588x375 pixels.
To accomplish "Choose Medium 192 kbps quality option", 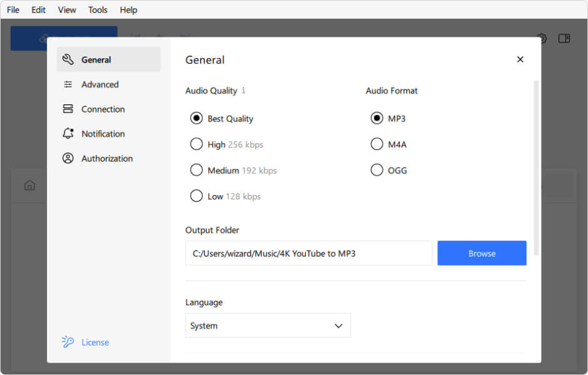I will [x=196, y=170].
